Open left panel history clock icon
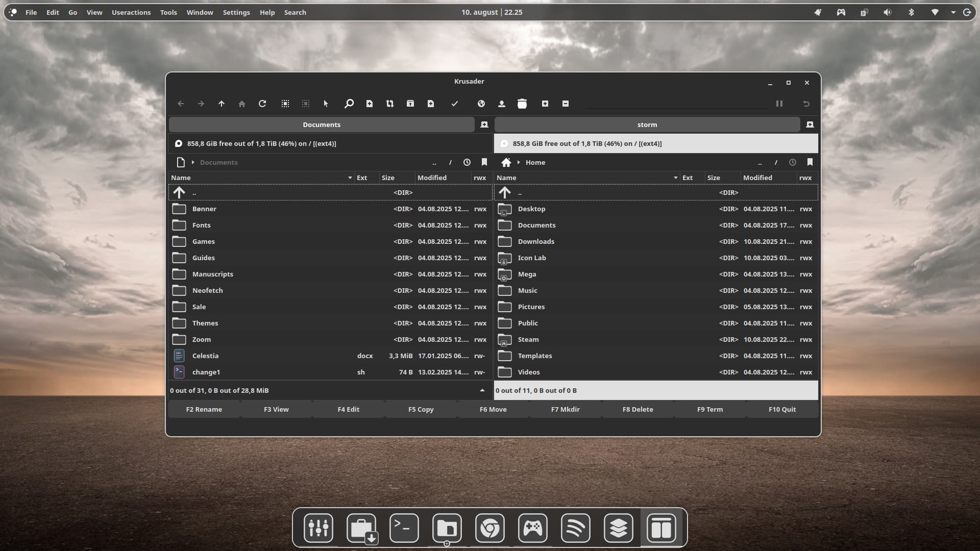Image resolution: width=980 pixels, height=551 pixels. 467,162
